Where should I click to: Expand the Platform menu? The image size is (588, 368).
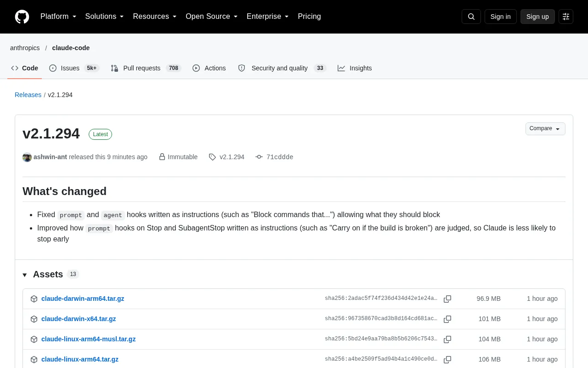(58, 17)
